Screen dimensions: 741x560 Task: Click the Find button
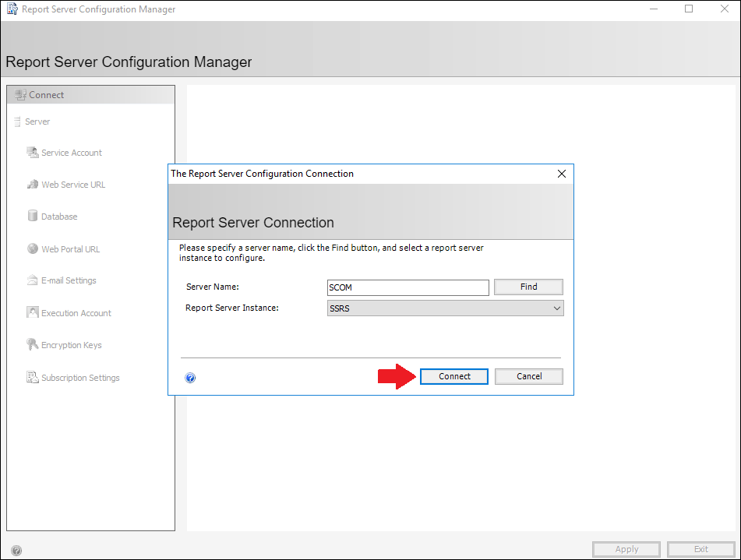(x=528, y=287)
